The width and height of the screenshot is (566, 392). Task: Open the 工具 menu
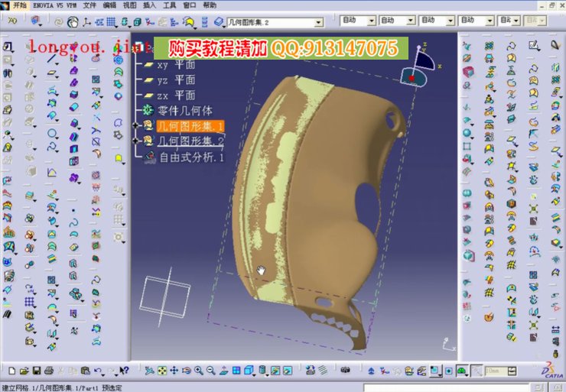(x=169, y=5)
